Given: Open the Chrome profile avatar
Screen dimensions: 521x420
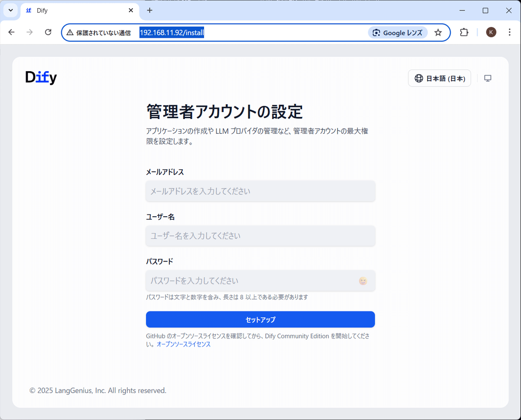Looking at the screenshot, I should pos(491,32).
